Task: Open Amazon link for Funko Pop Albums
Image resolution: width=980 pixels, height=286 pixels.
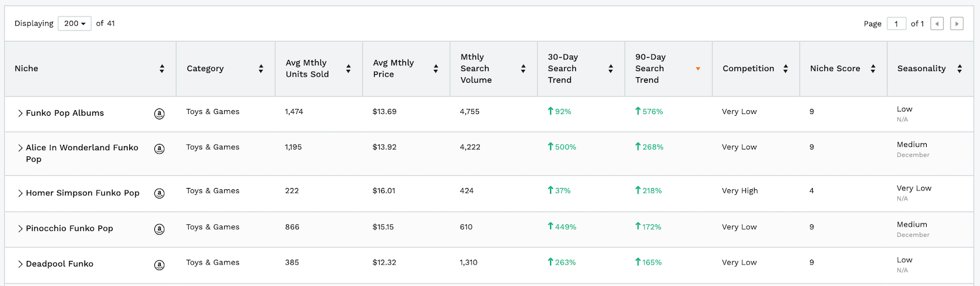Action: click(159, 113)
